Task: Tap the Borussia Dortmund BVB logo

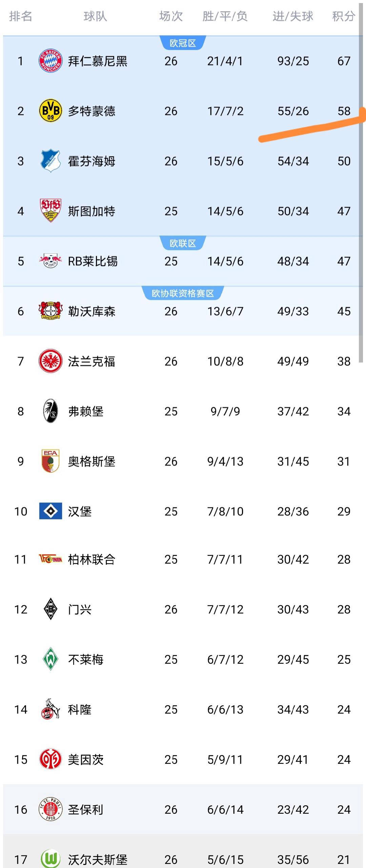Action: [x=50, y=111]
